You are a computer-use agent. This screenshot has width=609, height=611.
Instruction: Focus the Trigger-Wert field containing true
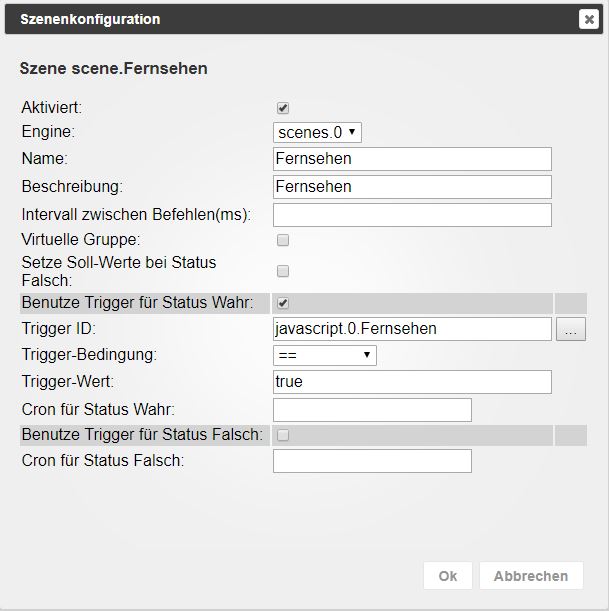pyautogui.click(x=412, y=382)
